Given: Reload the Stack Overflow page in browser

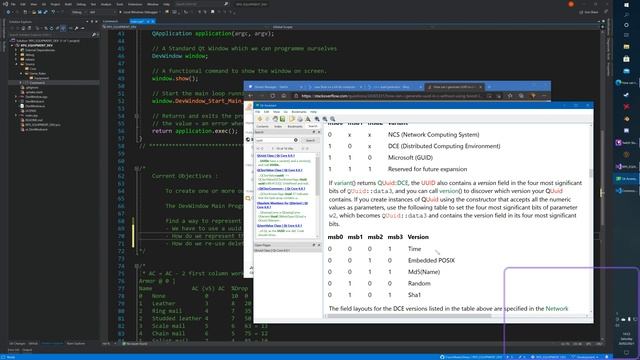Looking at the screenshot, I should click(273, 96).
